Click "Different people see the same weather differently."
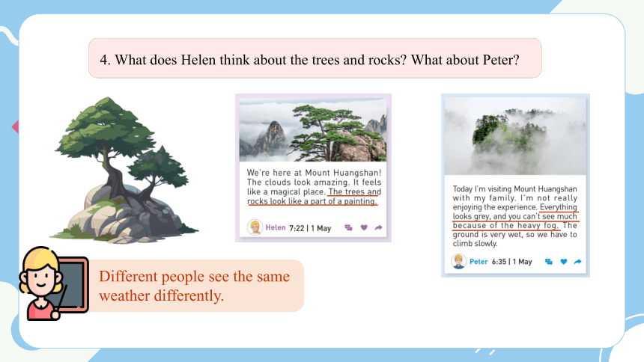644x362 pixels. tap(194, 286)
